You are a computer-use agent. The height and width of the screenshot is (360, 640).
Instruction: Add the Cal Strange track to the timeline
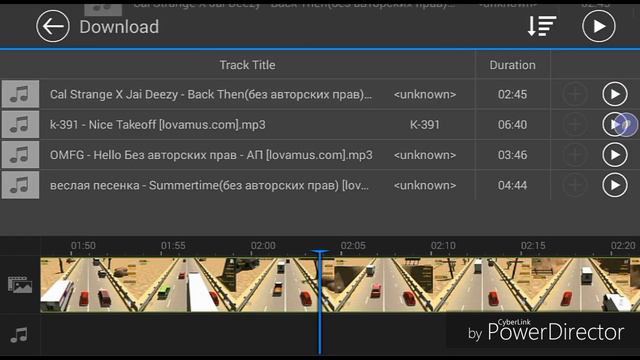(575, 94)
